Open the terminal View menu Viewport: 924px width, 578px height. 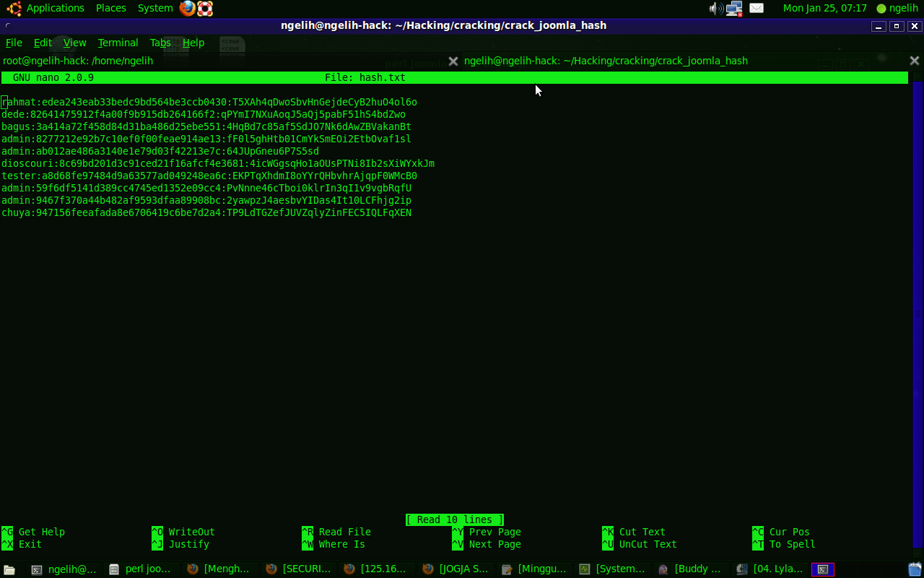(74, 43)
